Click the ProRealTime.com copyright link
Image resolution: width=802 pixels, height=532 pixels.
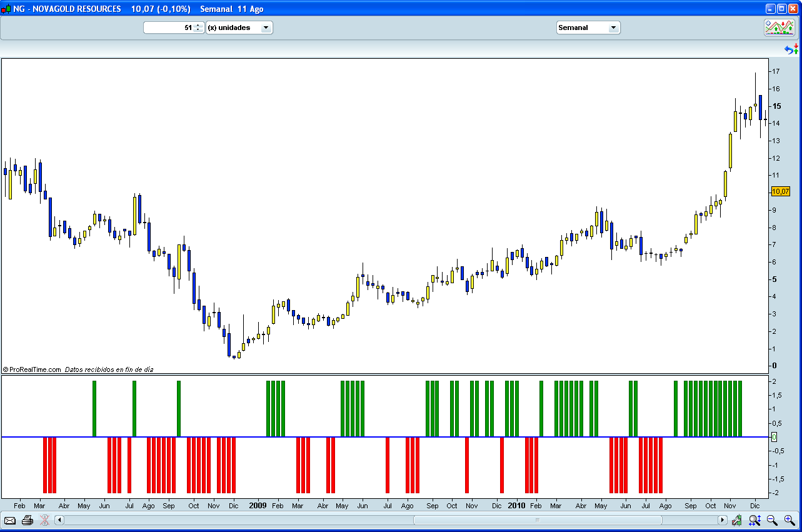point(32,369)
